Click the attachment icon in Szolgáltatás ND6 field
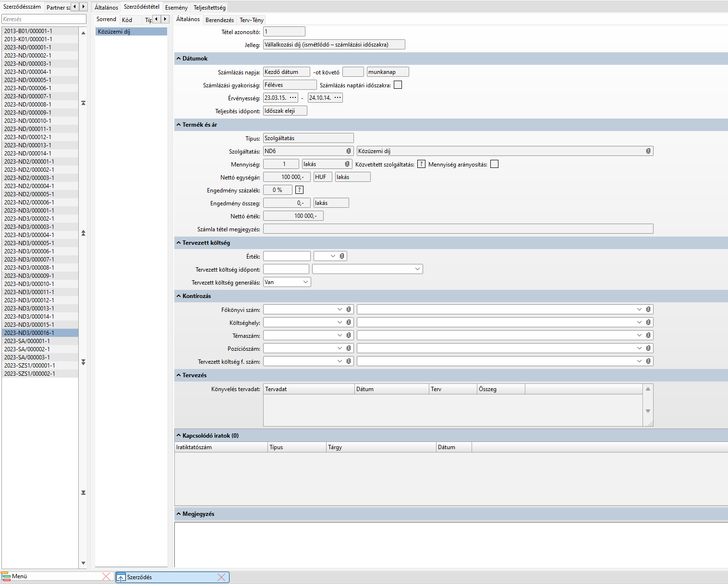Screen dimensions: 728x584 click(349, 151)
